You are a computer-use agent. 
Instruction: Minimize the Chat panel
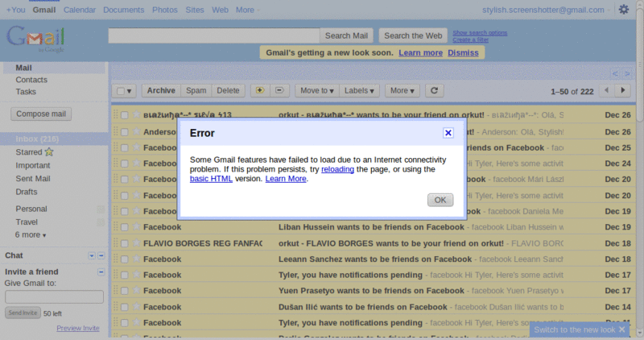coord(101,255)
